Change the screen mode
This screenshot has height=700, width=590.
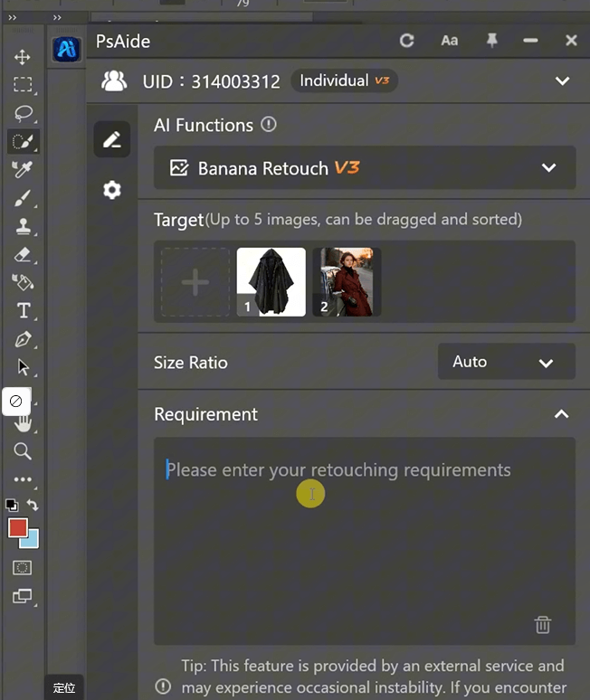point(23,595)
